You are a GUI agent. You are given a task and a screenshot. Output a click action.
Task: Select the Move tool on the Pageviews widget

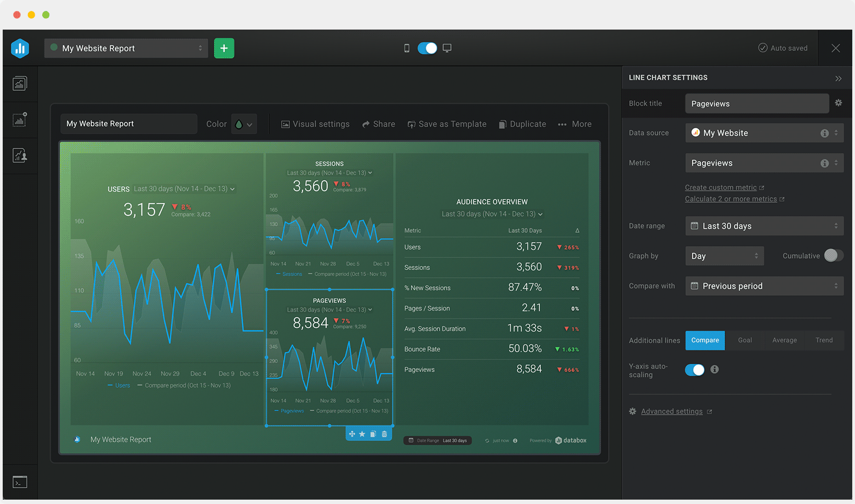351,433
